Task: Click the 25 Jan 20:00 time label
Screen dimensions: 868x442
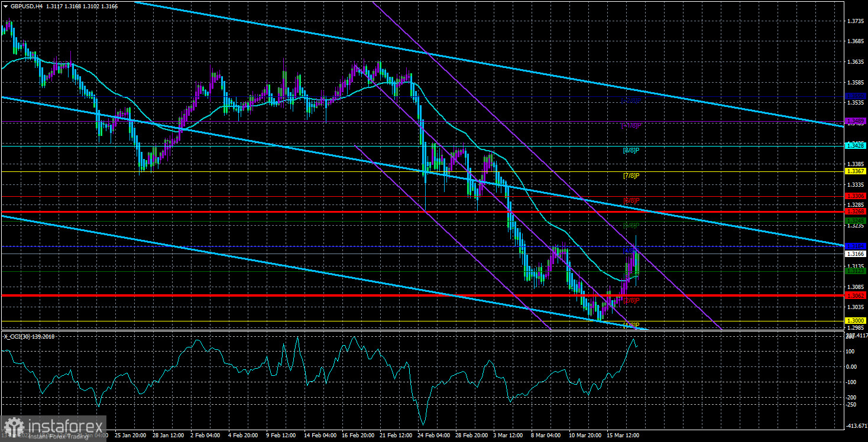Action: click(x=131, y=435)
